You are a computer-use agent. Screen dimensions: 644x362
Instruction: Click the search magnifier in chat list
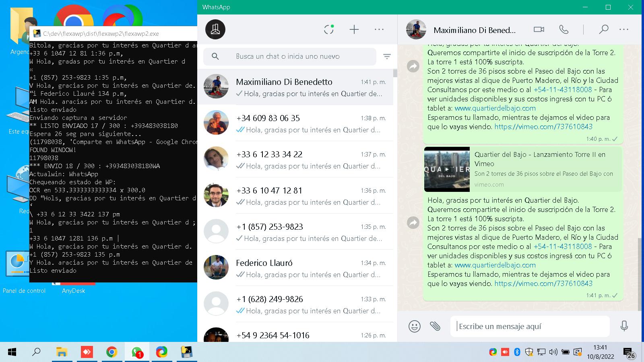point(215,56)
